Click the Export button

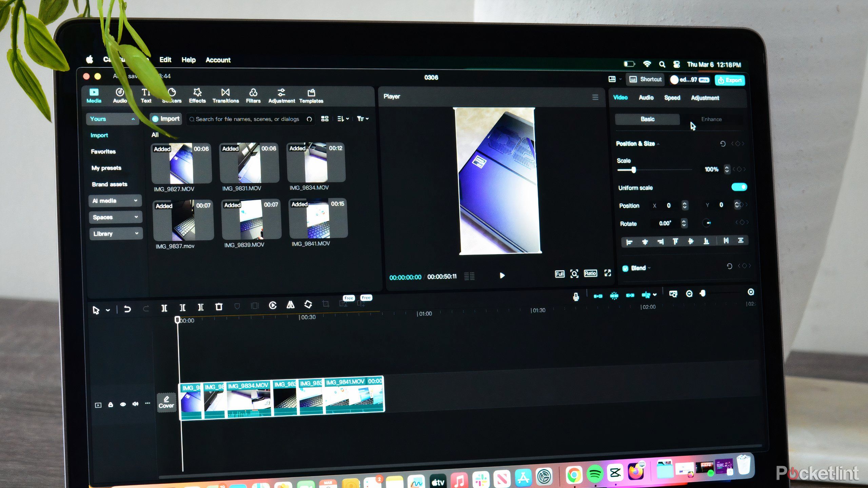click(x=730, y=81)
